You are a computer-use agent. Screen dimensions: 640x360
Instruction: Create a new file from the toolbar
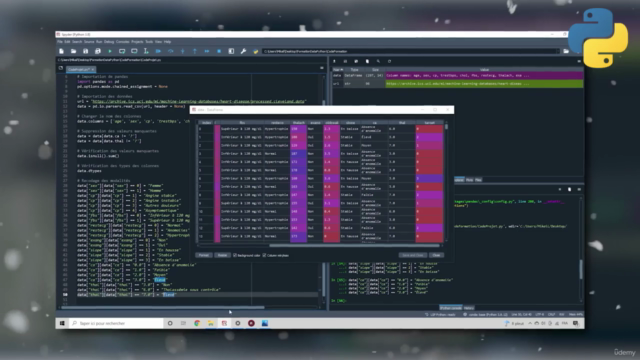pyautogui.click(x=61, y=51)
